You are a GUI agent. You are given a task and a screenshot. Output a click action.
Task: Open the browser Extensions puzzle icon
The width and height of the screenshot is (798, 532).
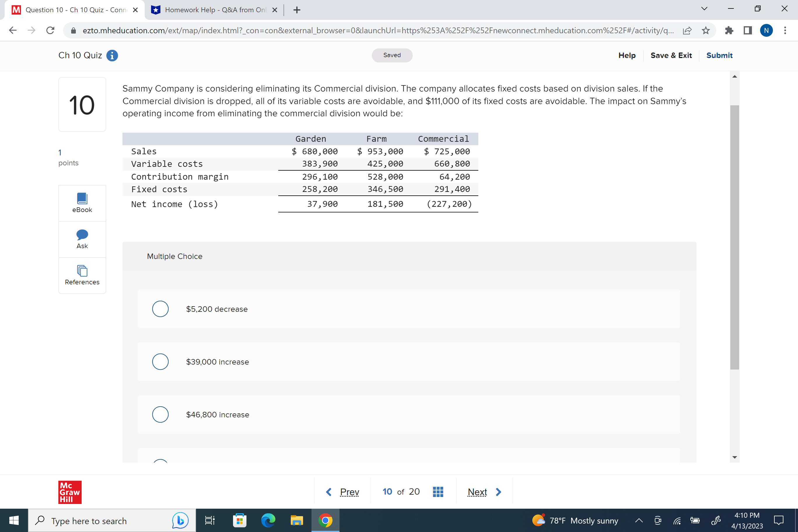click(729, 31)
